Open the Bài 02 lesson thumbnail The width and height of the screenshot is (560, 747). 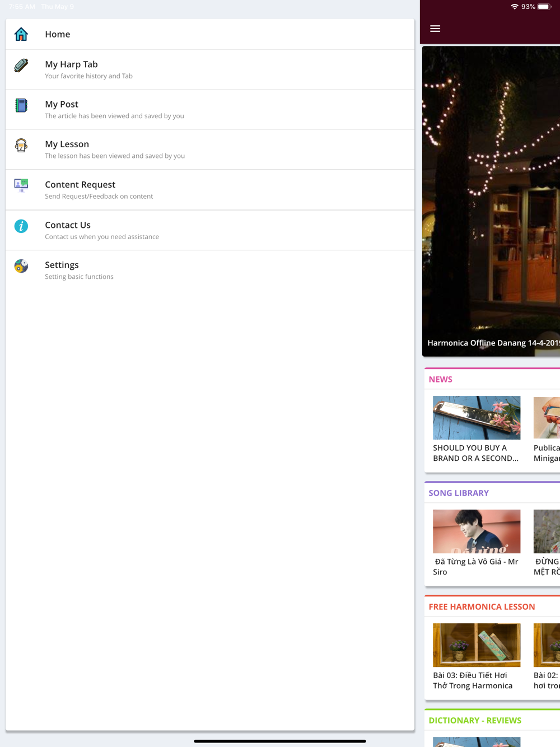point(547,645)
